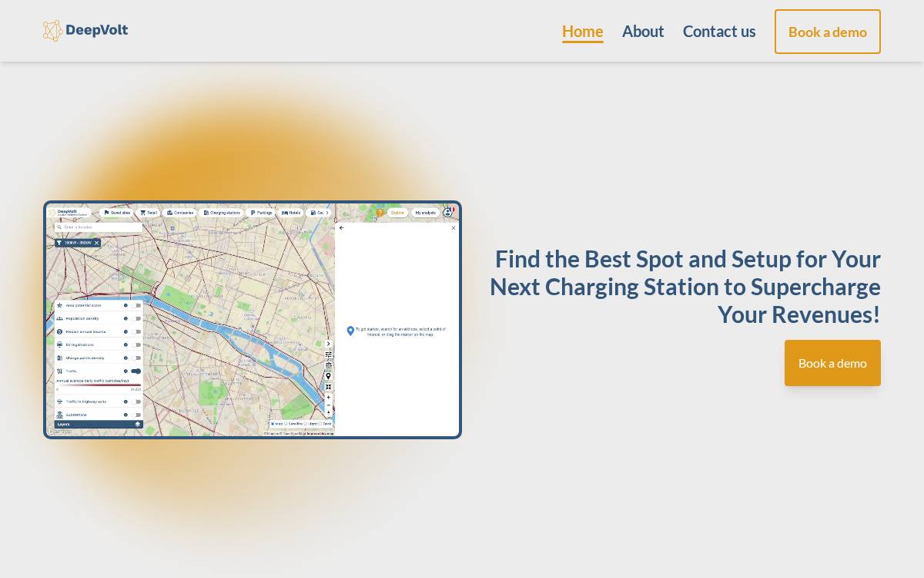
Task: Click the solid orange Book a demo button
Action: pyautogui.click(x=832, y=363)
